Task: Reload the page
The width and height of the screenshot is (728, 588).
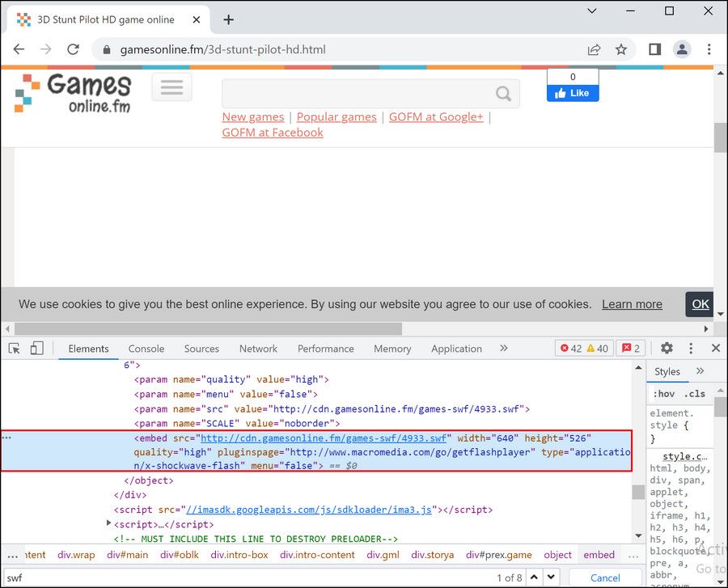Action: (x=73, y=49)
